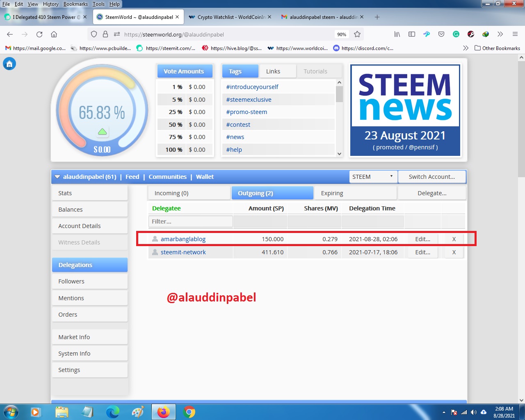This screenshot has width=525, height=420.
Task: Open Notepad from the taskbar
Action: (x=87, y=412)
